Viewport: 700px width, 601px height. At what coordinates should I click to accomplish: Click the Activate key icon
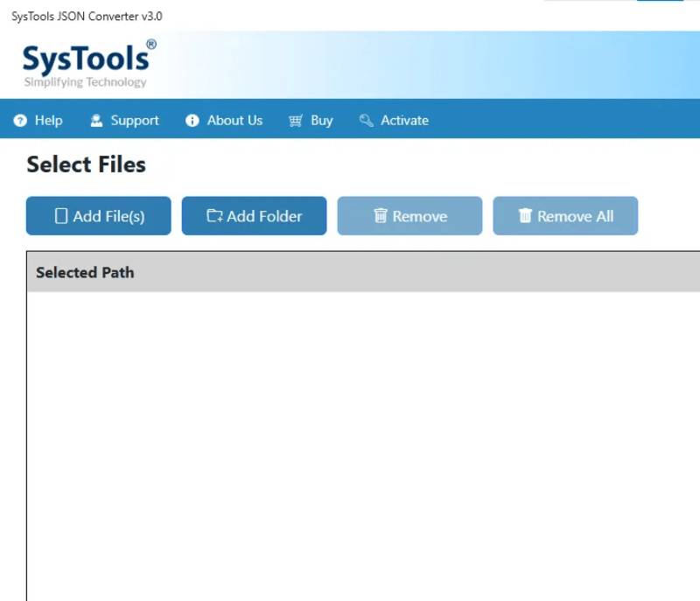[x=366, y=121]
